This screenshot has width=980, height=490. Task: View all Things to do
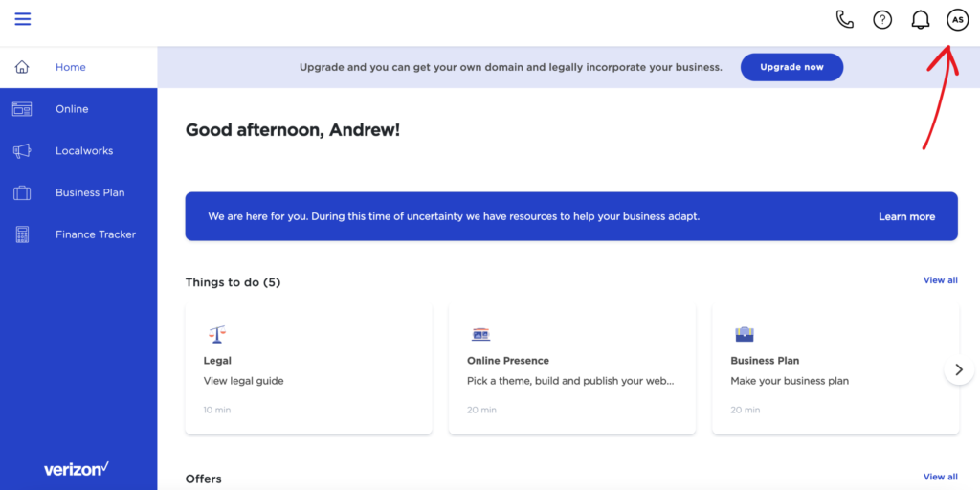click(940, 280)
